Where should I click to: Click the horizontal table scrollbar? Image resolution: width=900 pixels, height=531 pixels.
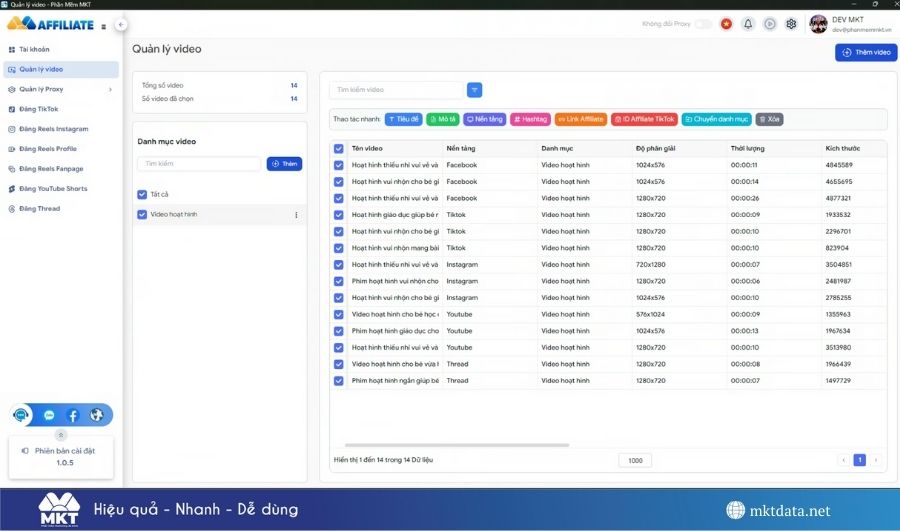(457, 445)
